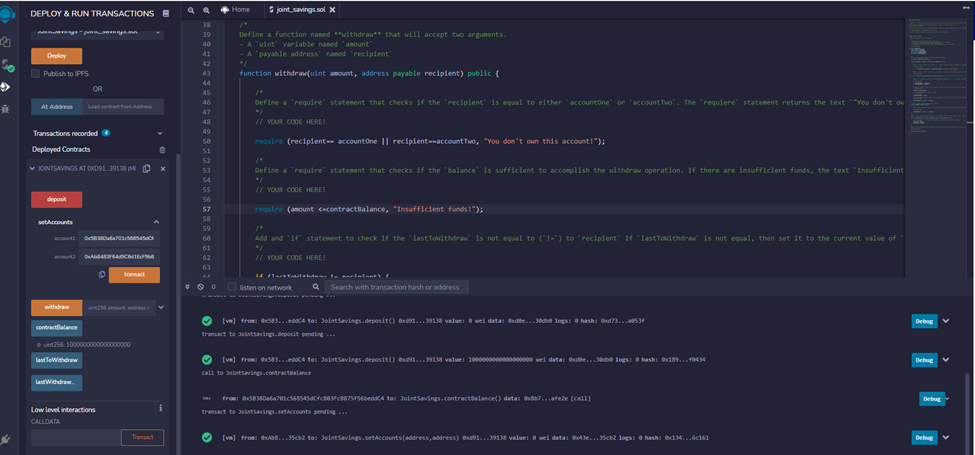This screenshot has height=455, width=975.
Task: Copy the setAccounts parameters with the copy icon
Action: (x=101, y=274)
